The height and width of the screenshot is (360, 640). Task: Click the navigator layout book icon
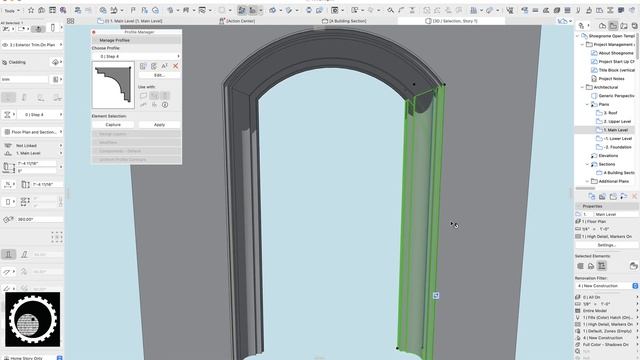(624, 26)
